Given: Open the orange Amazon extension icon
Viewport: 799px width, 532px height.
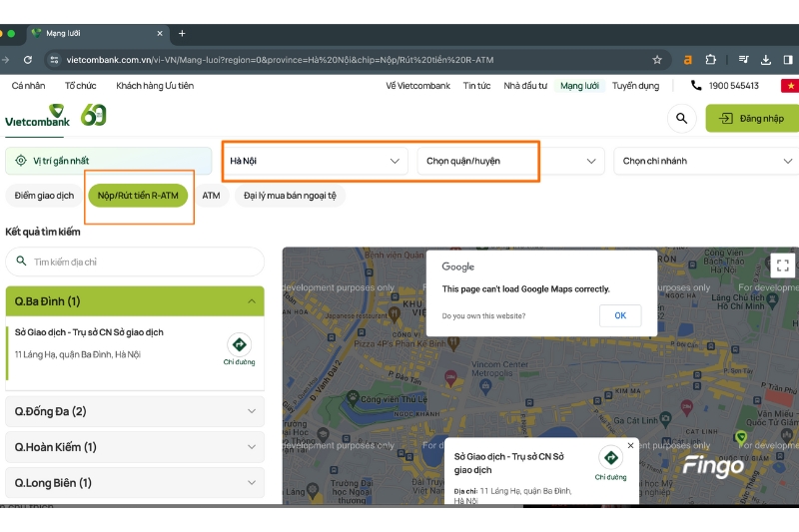Looking at the screenshot, I should 687,60.
